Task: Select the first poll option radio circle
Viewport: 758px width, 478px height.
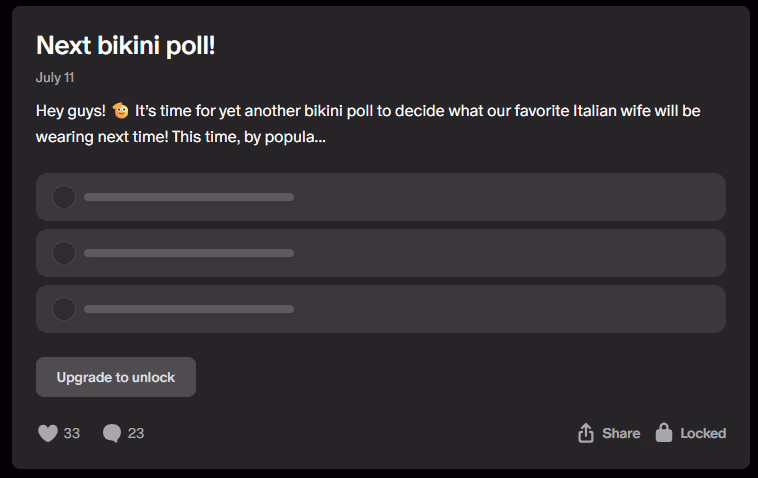Action: (64, 197)
